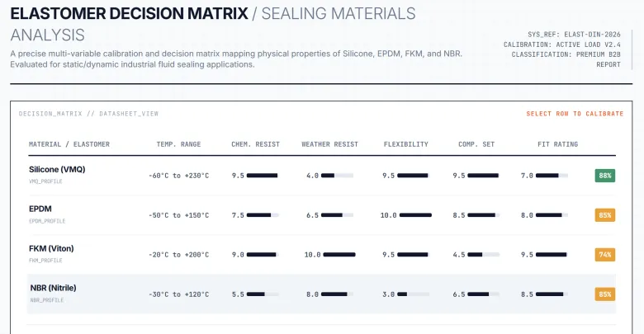
Task: Click the 85% fit badge for NBR
Action: click(x=605, y=294)
